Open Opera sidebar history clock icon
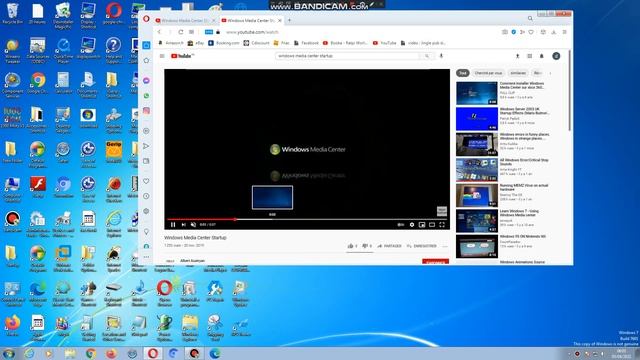640x360 pixels. pos(146,196)
